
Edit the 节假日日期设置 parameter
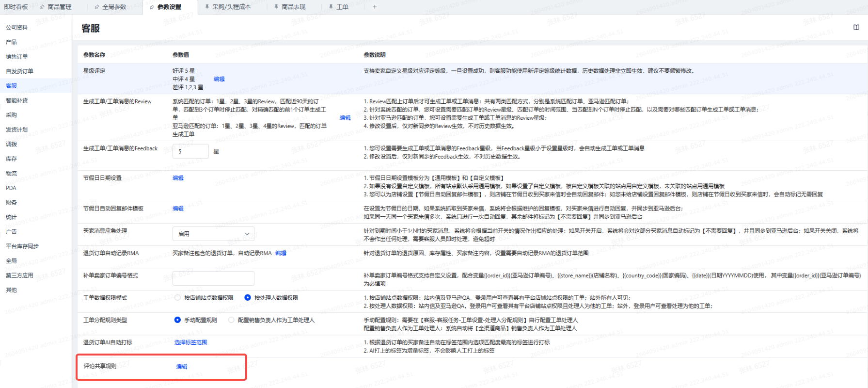click(178, 178)
